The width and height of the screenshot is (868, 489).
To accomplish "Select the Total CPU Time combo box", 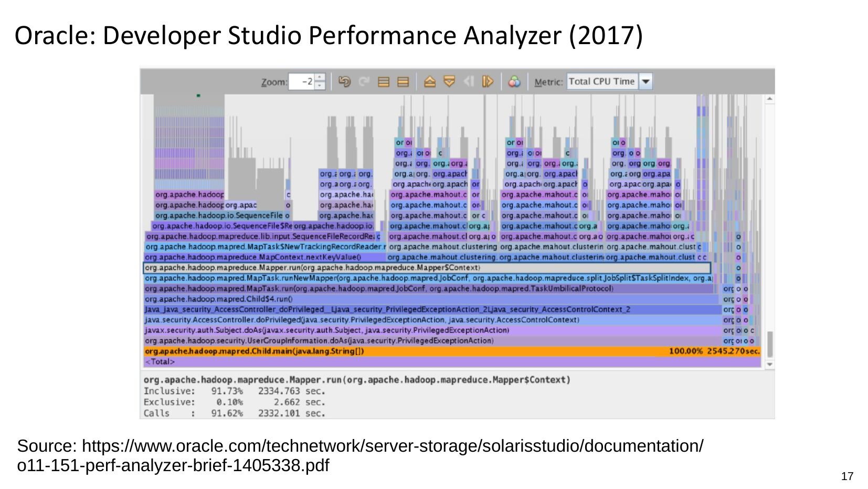I will coord(602,82).
